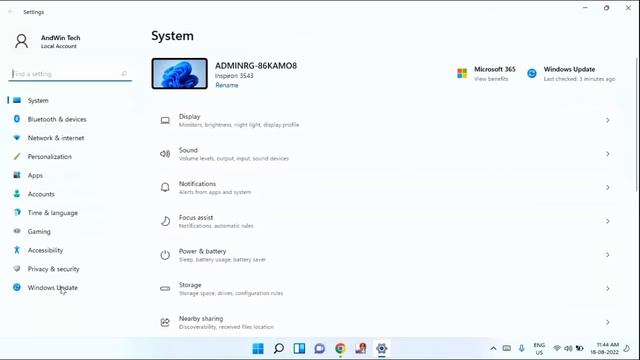Screen dimensions: 640x360
Task: Click AndWin Tech account name
Action: pos(60,38)
